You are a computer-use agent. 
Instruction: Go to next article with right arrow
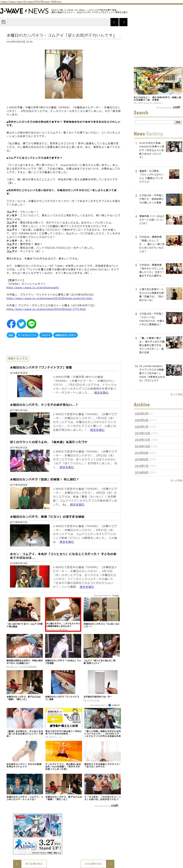[124, 22]
